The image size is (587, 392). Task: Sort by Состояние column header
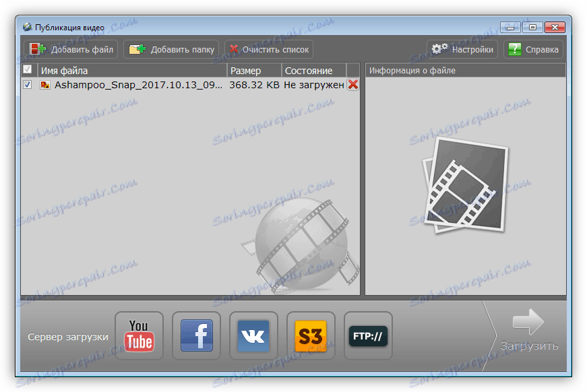314,70
